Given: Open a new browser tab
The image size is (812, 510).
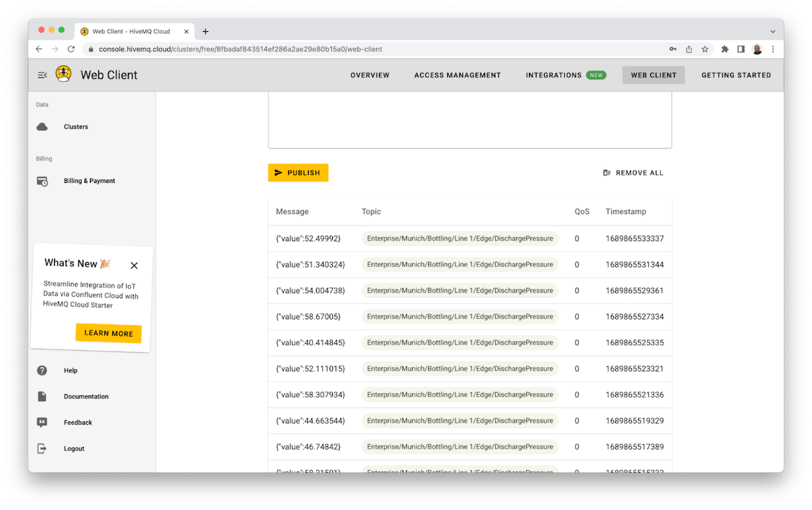Looking at the screenshot, I should pyautogui.click(x=206, y=31).
